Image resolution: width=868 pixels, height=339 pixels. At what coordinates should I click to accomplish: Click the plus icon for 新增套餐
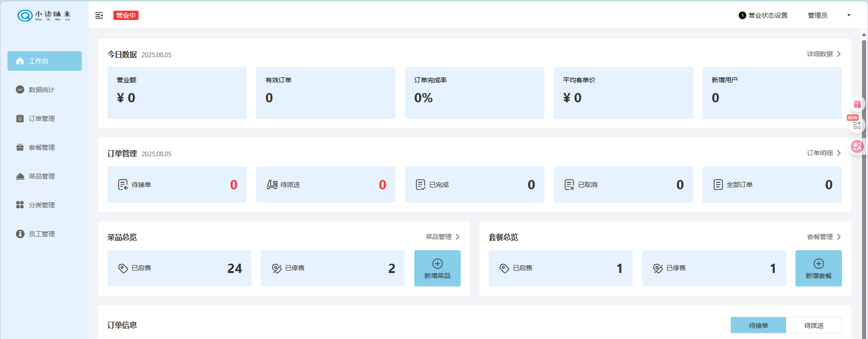818,264
